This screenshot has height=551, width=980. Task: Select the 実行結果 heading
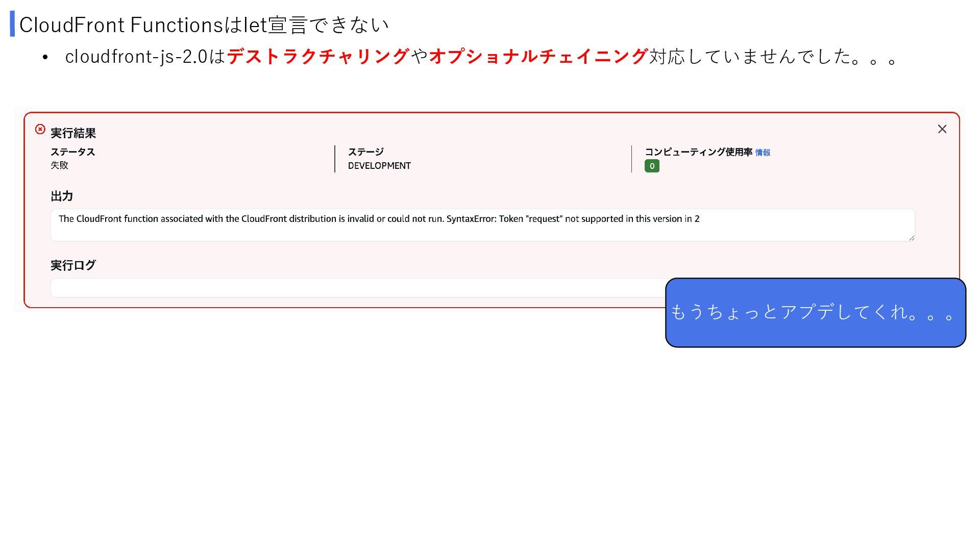coord(73,133)
